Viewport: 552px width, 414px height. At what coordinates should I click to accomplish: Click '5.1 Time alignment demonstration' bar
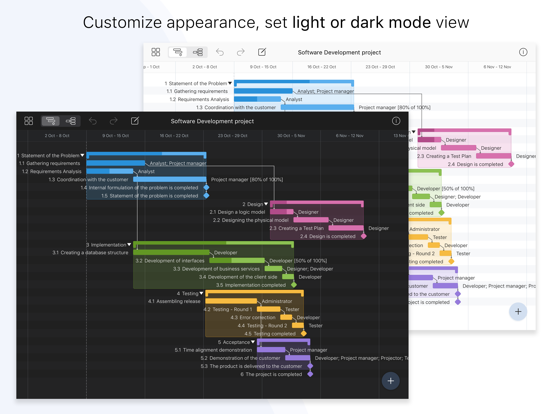[x=271, y=350]
